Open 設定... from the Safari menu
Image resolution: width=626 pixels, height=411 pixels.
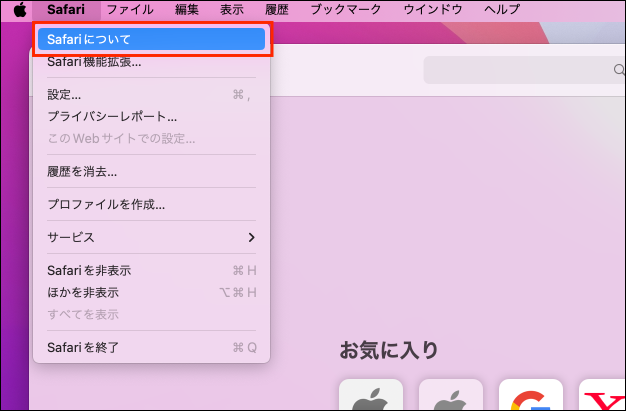coord(152,95)
